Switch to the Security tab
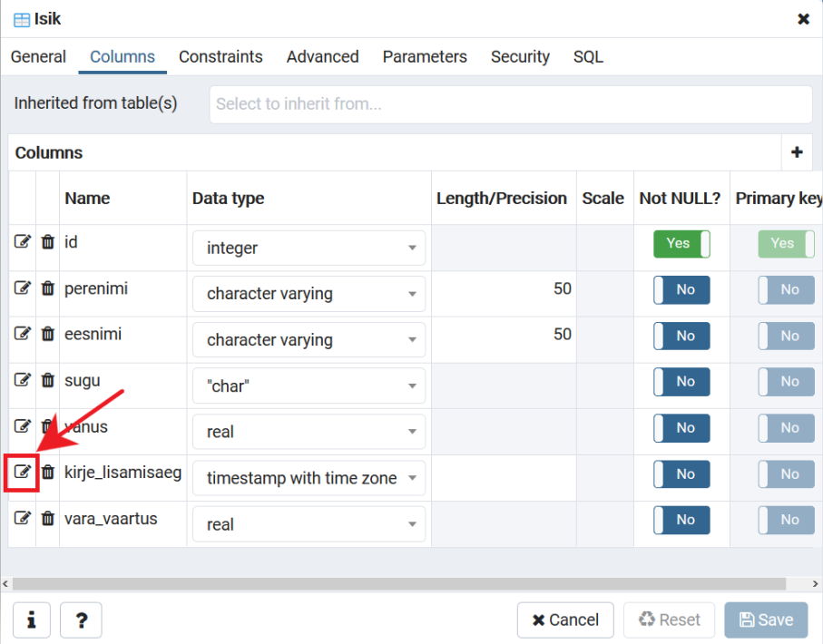 pyautogui.click(x=520, y=56)
